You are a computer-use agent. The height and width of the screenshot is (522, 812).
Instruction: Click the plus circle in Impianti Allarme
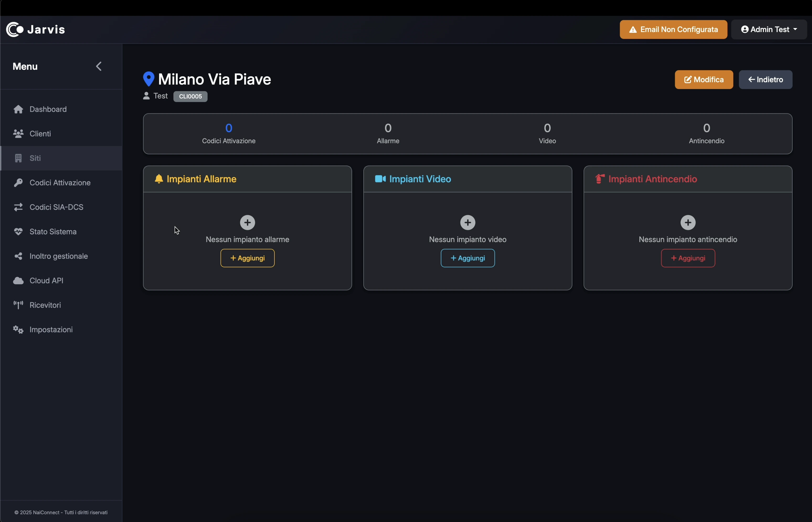247,222
